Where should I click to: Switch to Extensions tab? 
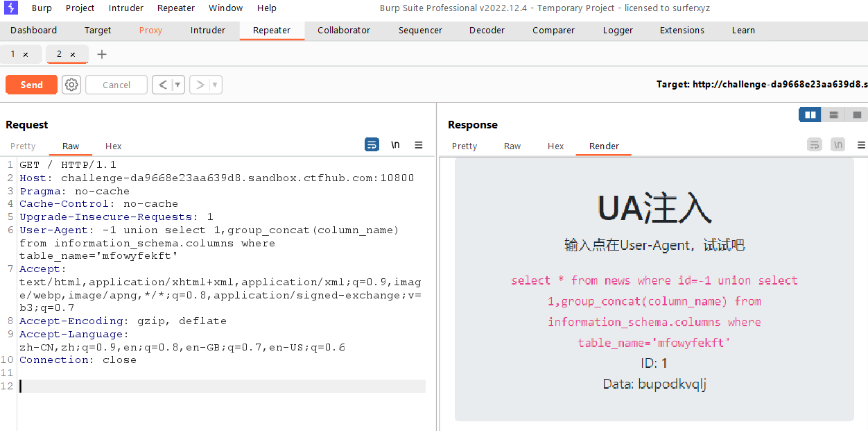[x=682, y=31]
